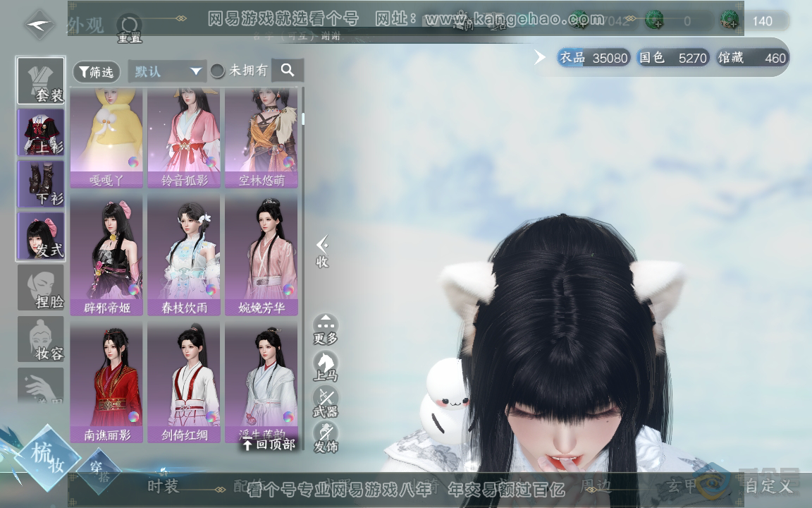Click the 国色 5270 score badge
Viewport: 812px width, 508px height.
click(x=672, y=58)
